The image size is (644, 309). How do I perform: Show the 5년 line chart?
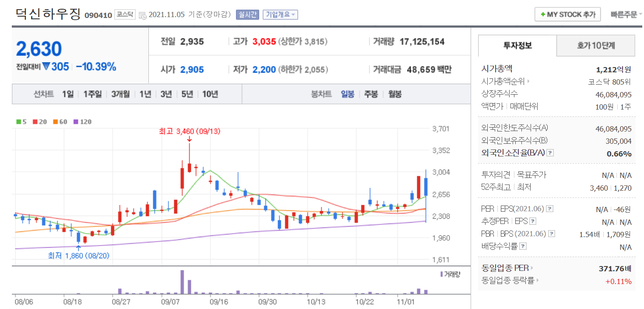187,94
